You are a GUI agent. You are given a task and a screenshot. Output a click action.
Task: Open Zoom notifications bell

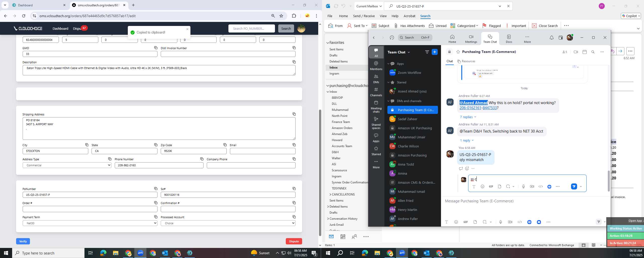pyautogui.click(x=551, y=38)
